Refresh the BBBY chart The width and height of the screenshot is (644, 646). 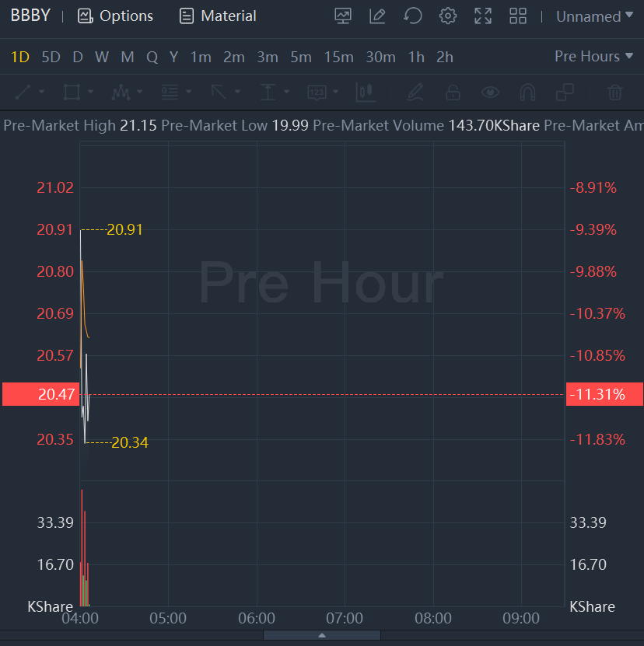pyautogui.click(x=412, y=16)
